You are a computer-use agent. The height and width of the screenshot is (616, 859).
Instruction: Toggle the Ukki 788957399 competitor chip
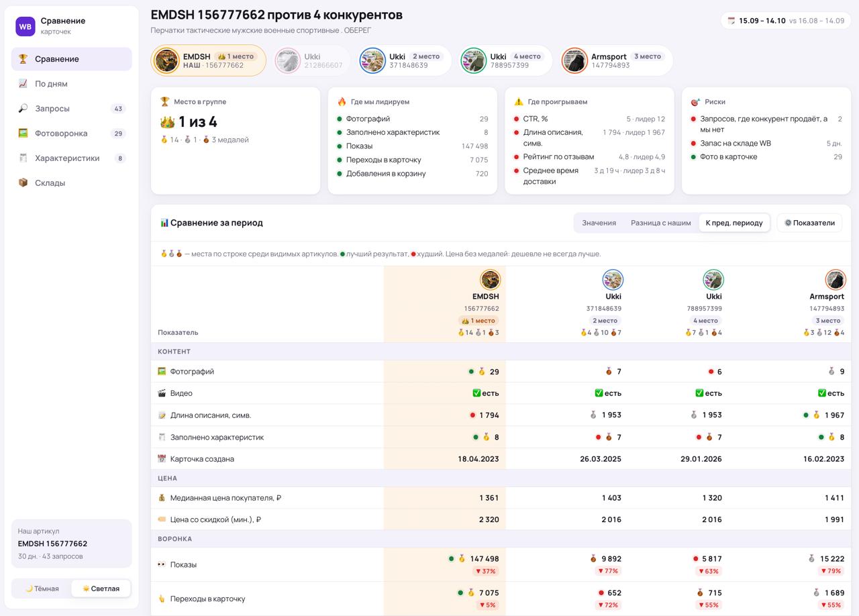click(x=505, y=60)
